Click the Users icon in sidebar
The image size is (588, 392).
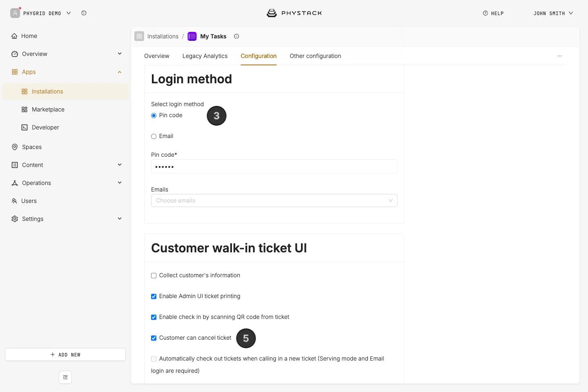pos(14,201)
